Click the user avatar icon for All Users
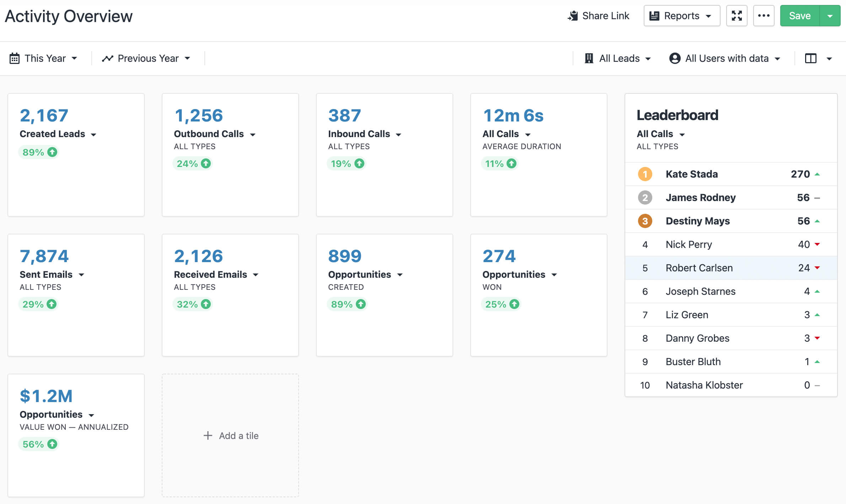 (674, 58)
